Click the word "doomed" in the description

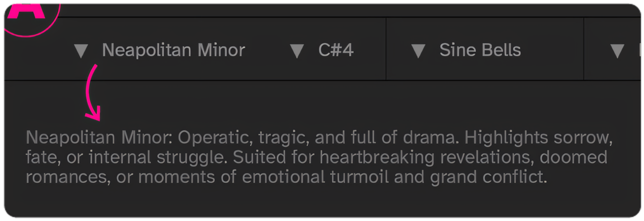point(574,158)
